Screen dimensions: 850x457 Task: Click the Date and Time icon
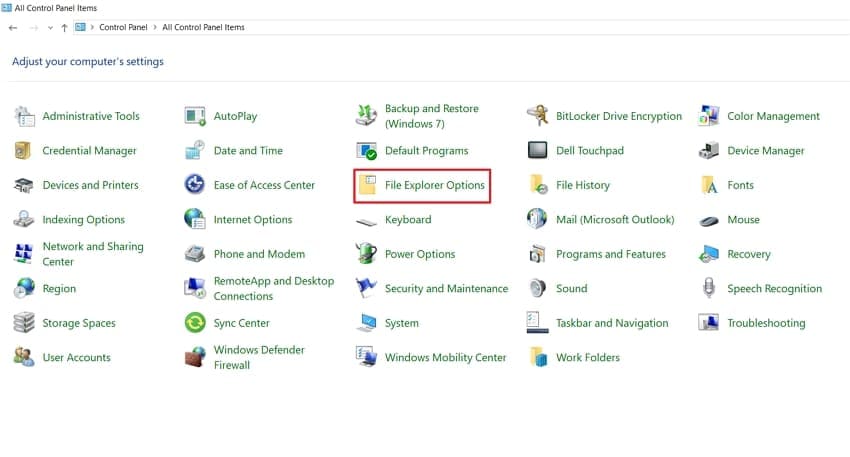(x=195, y=151)
